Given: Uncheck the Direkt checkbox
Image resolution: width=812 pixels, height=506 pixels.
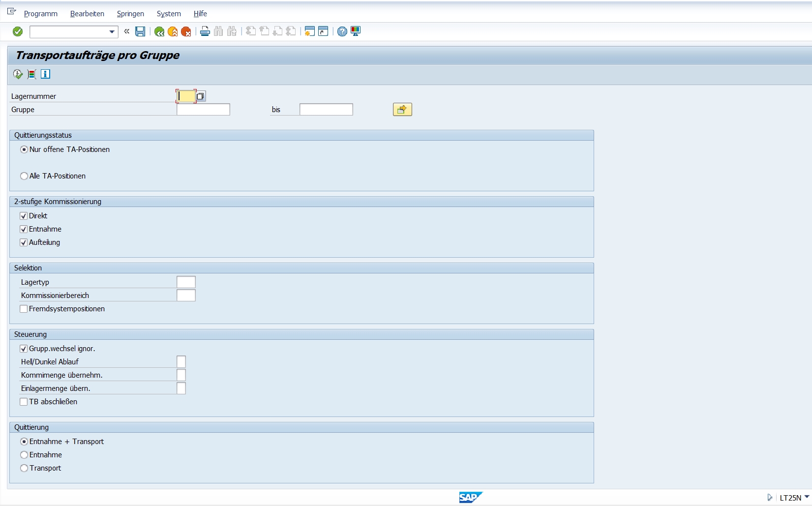Looking at the screenshot, I should 24,216.
